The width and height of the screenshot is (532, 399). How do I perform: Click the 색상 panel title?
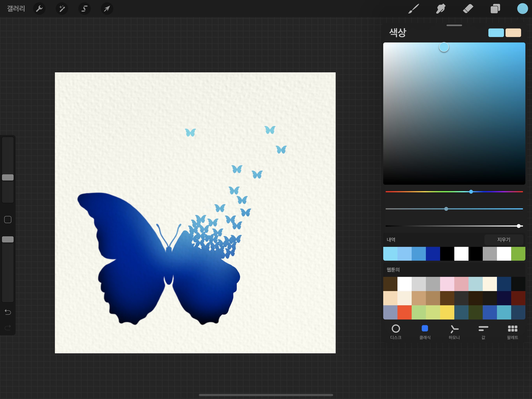(398, 33)
